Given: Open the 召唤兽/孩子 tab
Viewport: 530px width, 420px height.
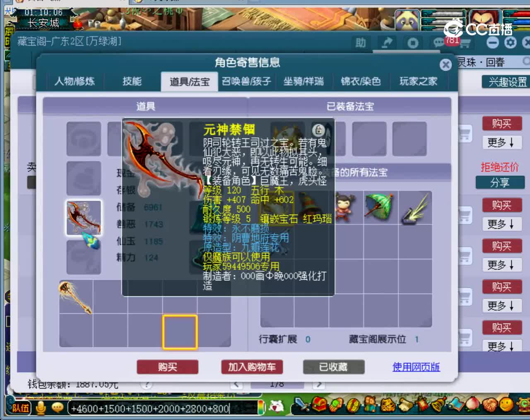Looking at the screenshot, I should coord(246,81).
